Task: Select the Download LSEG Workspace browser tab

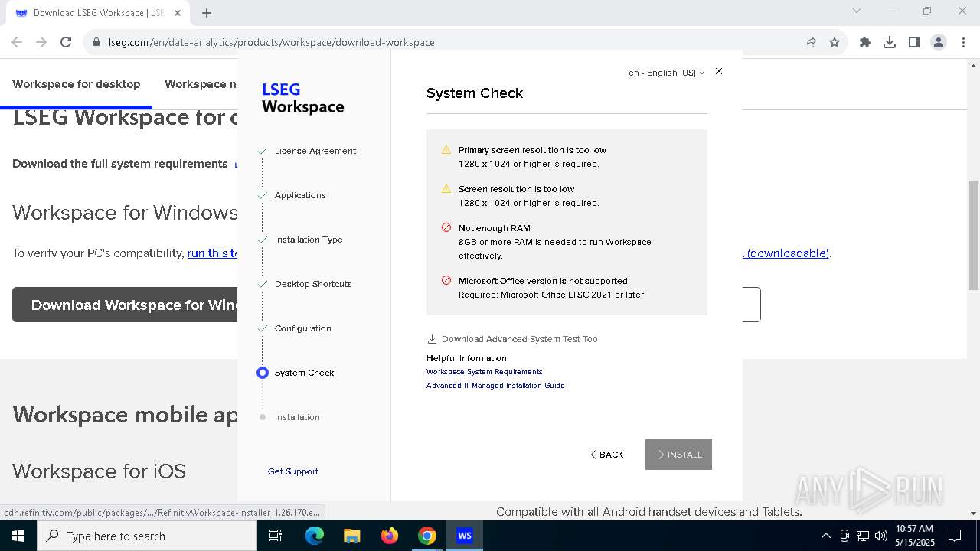Action: (98, 12)
